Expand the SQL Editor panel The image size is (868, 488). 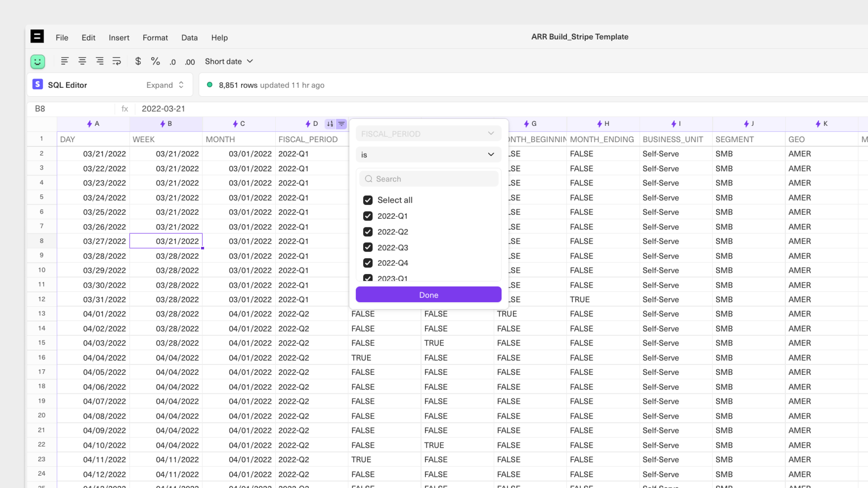(x=165, y=85)
